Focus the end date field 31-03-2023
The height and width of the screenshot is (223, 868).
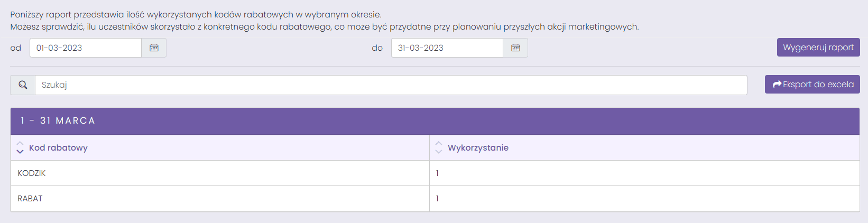pos(447,48)
